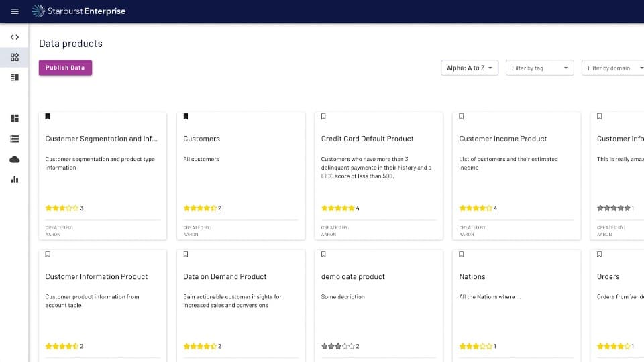Click the star rating on Nations card
The width and height of the screenshot is (644, 362).
point(475,347)
